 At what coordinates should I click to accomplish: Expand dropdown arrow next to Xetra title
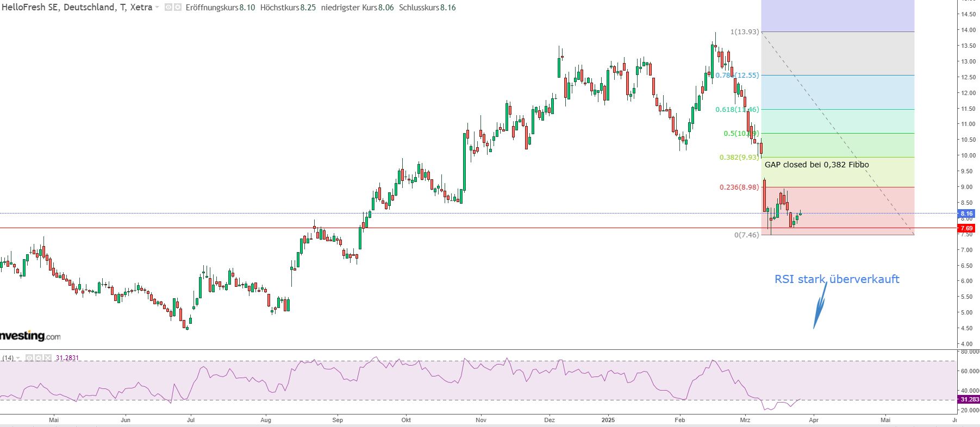tap(158, 8)
